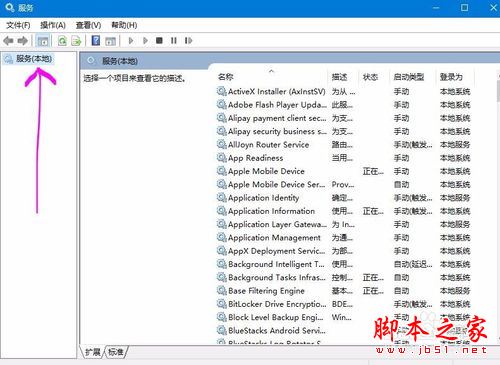Switch to the 扩展 tab
The height and width of the screenshot is (365, 500).
93,352
